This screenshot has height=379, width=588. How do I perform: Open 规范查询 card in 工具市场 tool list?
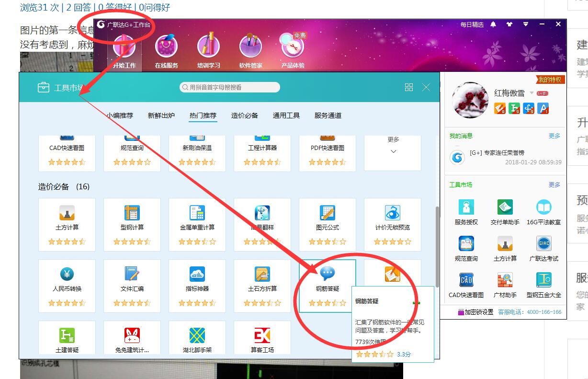coord(132,153)
